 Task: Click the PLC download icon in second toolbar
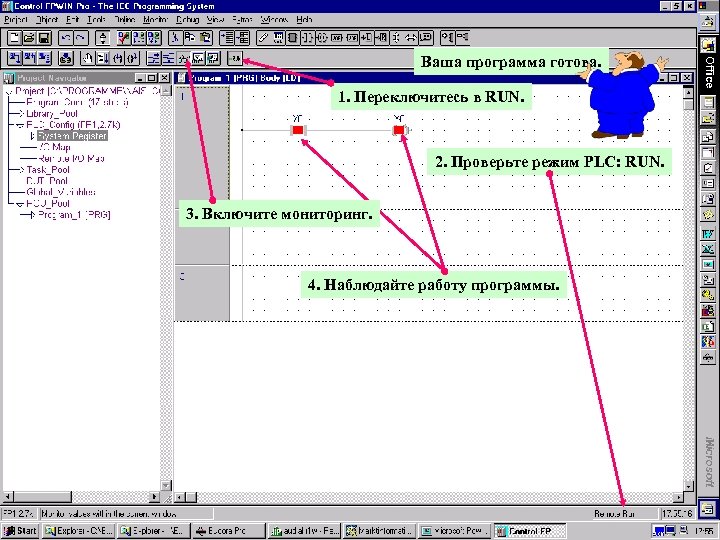(66, 58)
